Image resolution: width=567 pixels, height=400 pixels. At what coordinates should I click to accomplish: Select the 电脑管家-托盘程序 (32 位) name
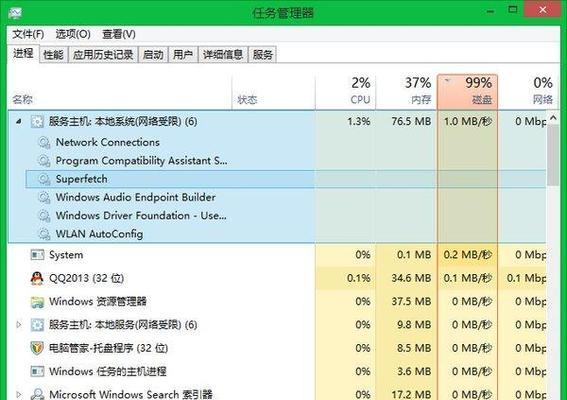(x=108, y=348)
